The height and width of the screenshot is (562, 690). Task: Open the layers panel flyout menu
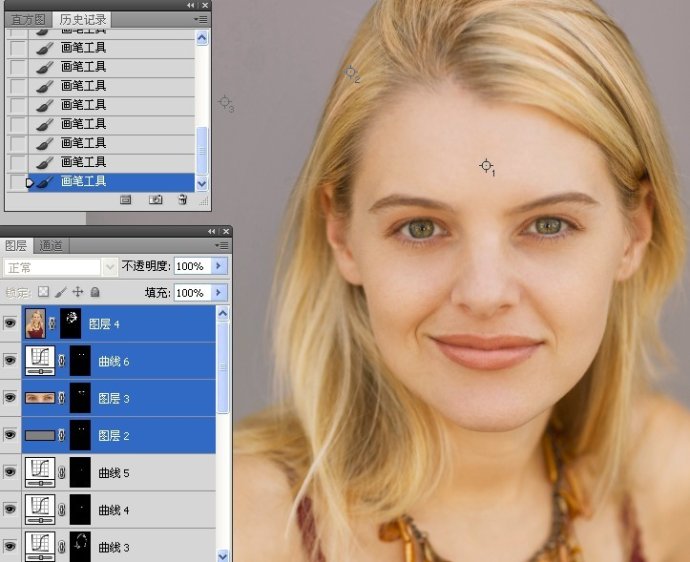[x=221, y=245]
